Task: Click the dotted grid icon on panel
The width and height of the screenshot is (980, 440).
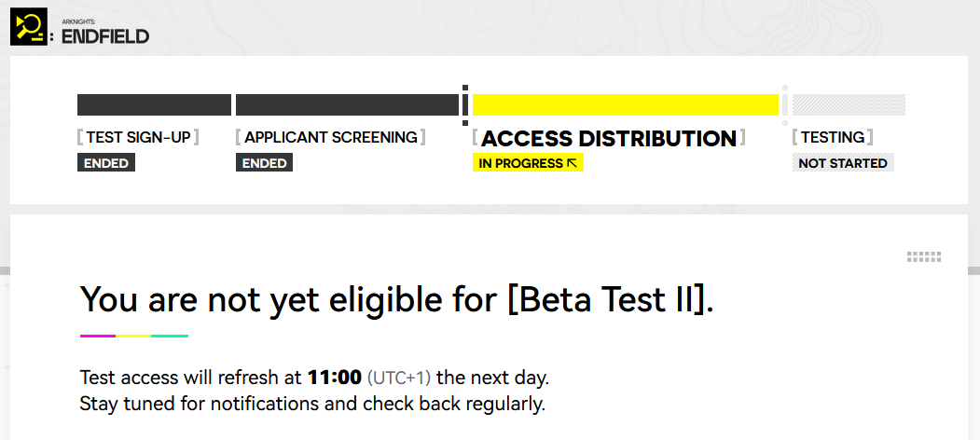Action: click(923, 257)
